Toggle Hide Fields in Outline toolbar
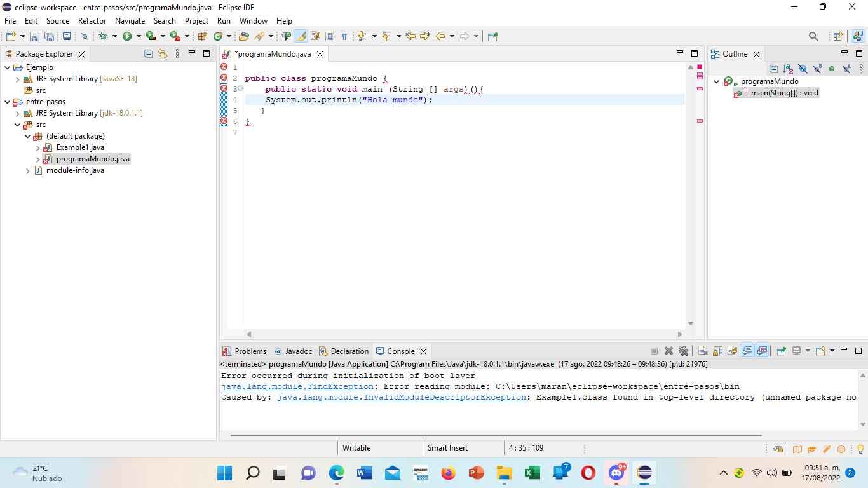868x488 pixels. pos(803,69)
